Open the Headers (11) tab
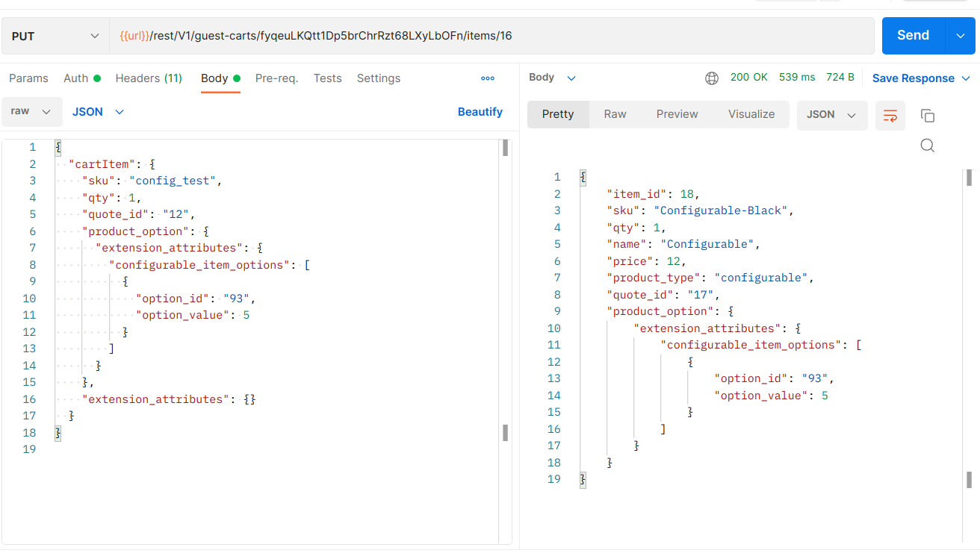 point(149,78)
